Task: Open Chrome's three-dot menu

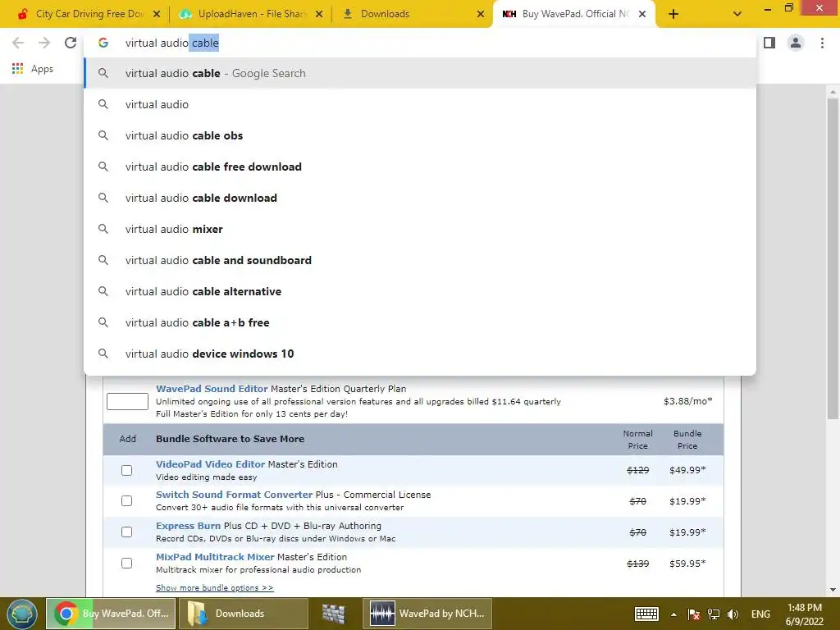Action: [x=822, y=43]
